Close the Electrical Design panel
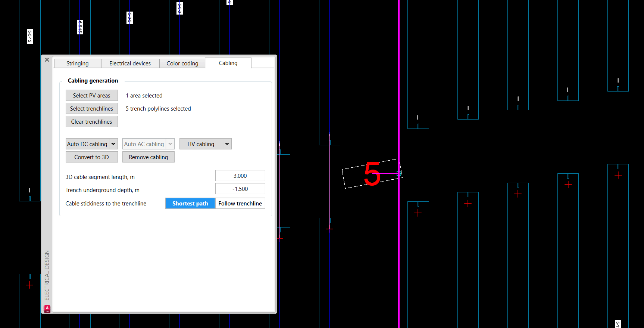Screen dimensions: 644x328 (47, 60)
